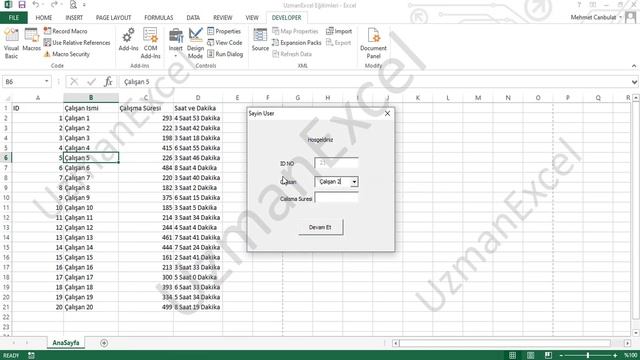Image resolution: width=640 pixels, height=360 pixels.
Task: Toggle Use Relative References
Action: (77, 42)
